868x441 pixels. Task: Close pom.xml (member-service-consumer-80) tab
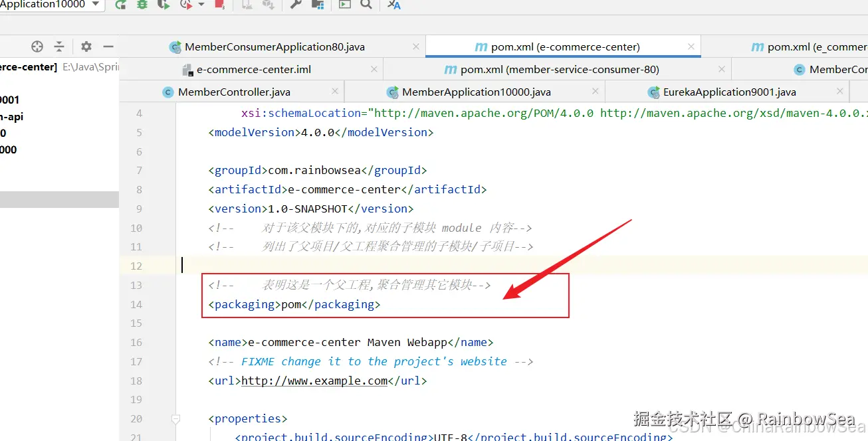coord(722,69)
